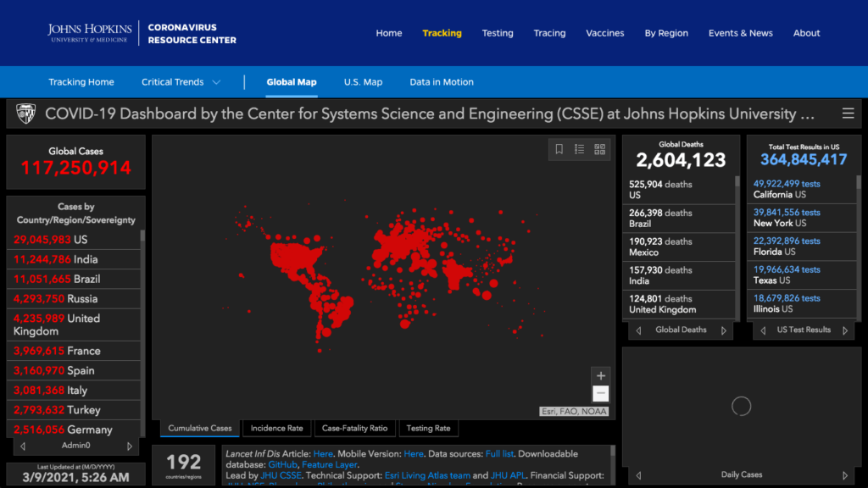The width and height of the screenshot is (868, 488).
Task: Click the Johns Hopkins University logo
Action: point(90,33)
